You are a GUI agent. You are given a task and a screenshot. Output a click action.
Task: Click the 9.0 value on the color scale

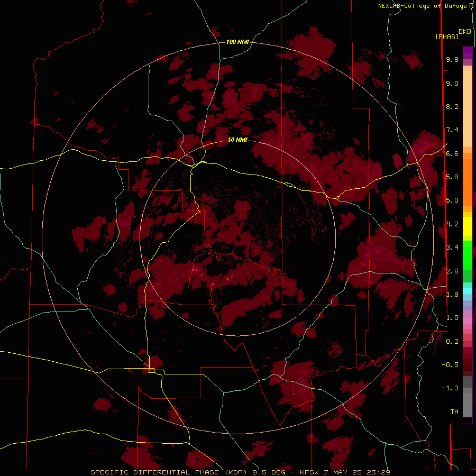452,84
